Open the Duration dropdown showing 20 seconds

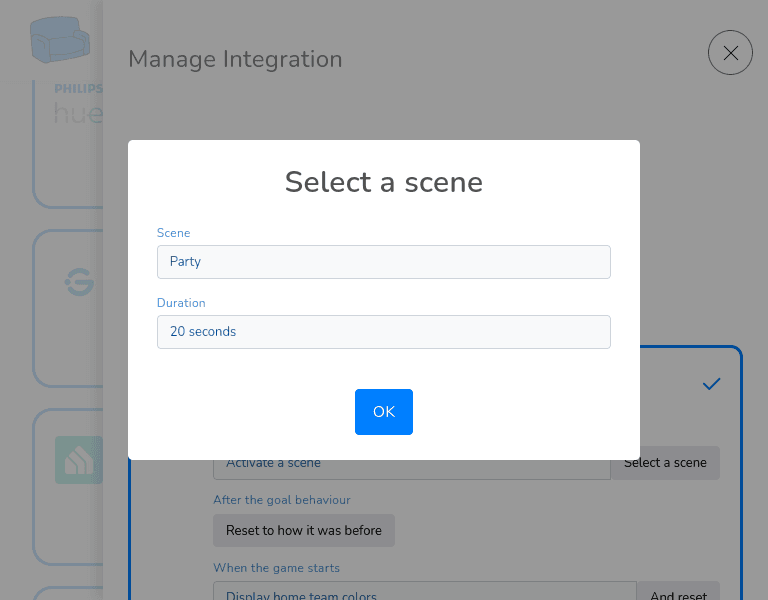384,332
